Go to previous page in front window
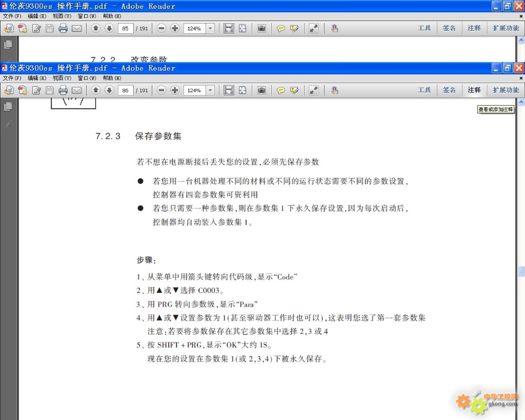 (96, 90)
